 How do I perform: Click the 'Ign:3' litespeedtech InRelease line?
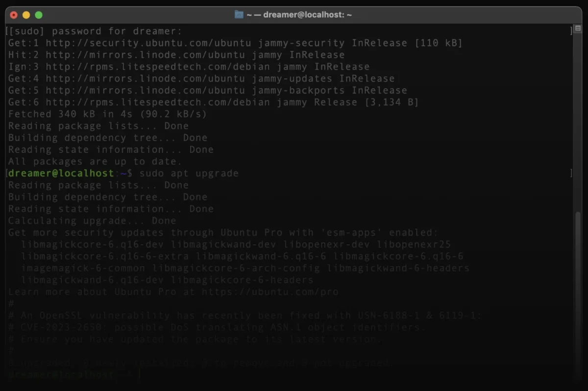point(189,67)
